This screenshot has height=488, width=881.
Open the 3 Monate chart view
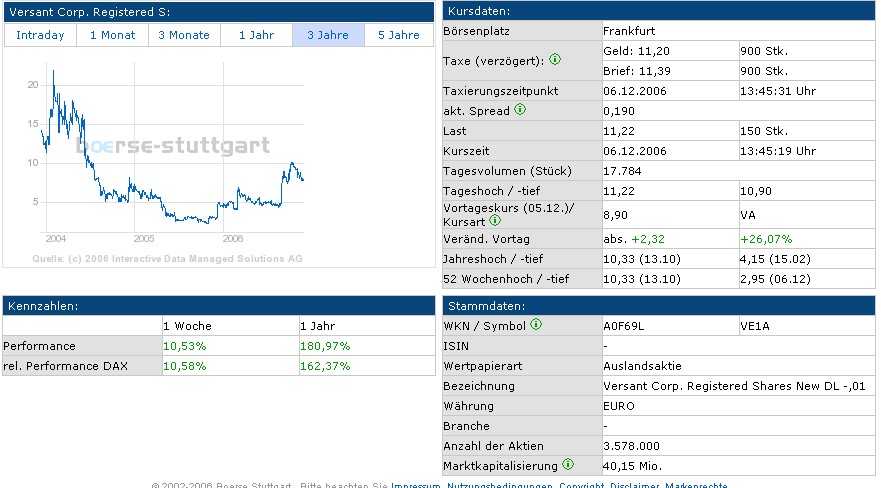tap(184, 35)
